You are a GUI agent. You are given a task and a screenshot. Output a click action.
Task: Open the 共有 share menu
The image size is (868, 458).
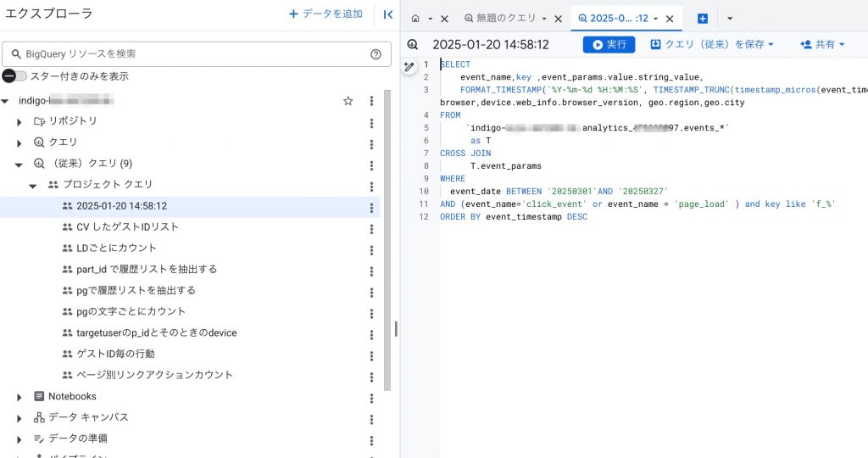coord(822,44)
